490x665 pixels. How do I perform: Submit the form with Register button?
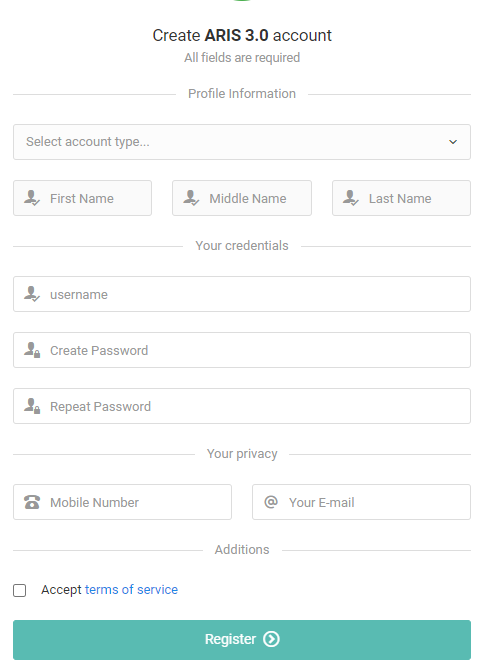click(242, 640)
